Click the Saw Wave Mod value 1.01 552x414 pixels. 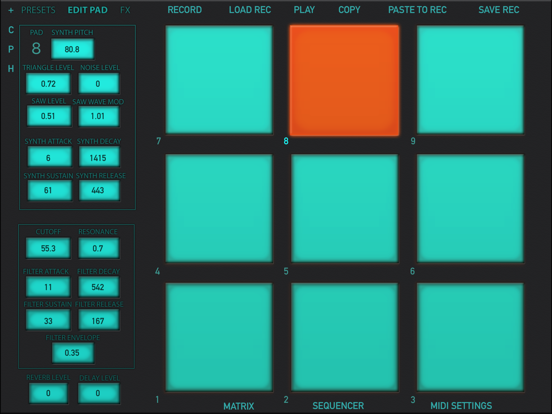(x=98, y=116)
